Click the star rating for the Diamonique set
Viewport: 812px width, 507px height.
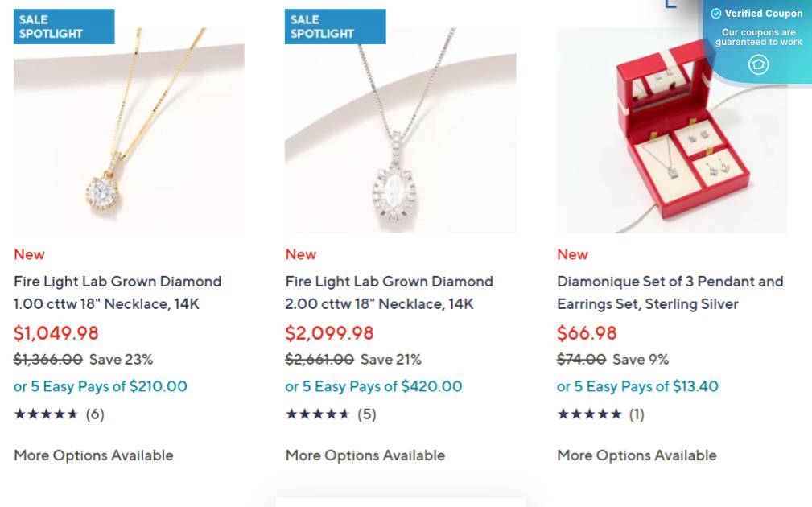click(589, 414)
